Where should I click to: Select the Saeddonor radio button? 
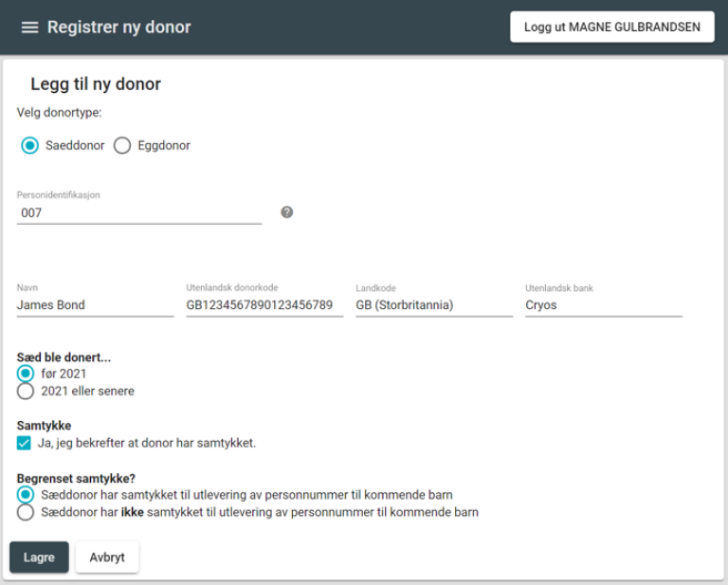pos(29,146)
